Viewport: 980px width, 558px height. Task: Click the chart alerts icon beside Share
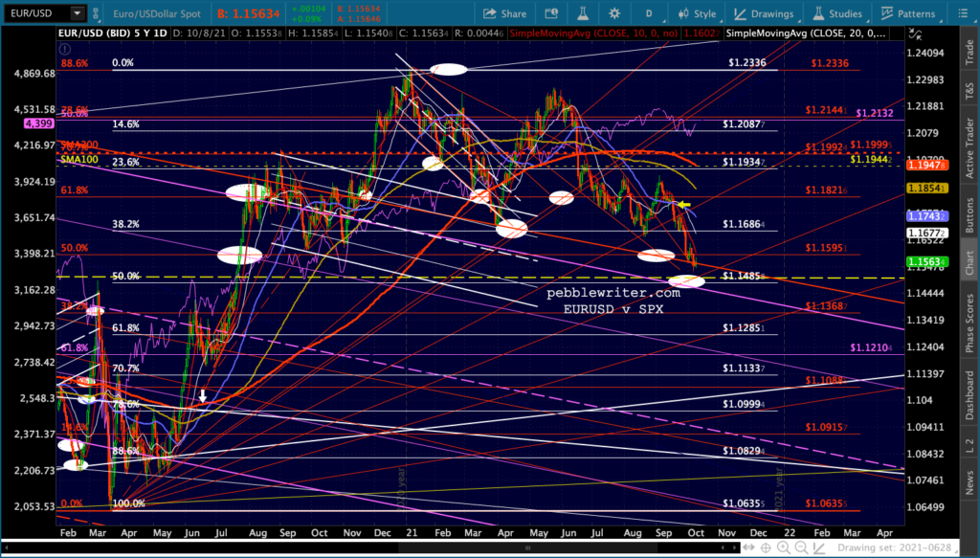(x=550, y=13)
